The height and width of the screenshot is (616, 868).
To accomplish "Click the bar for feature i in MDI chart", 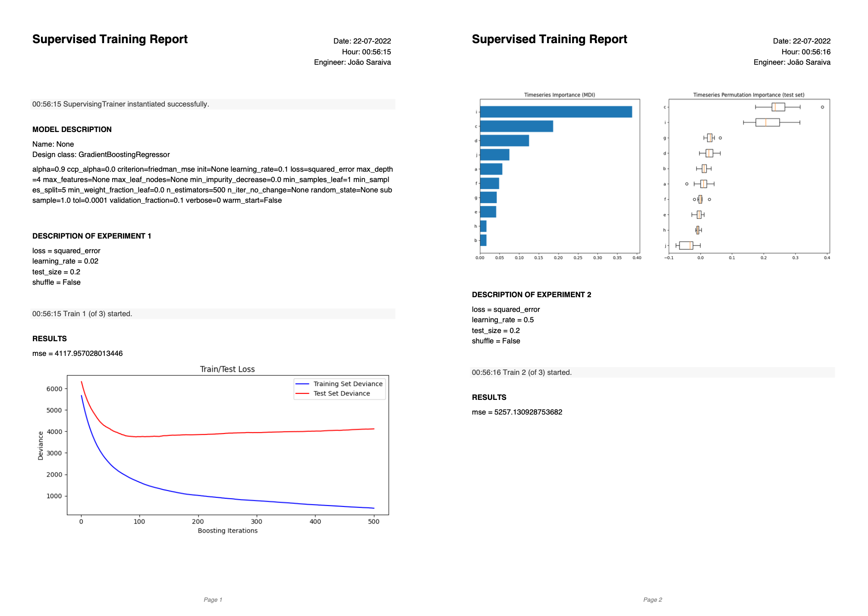I will click(556, 112).
